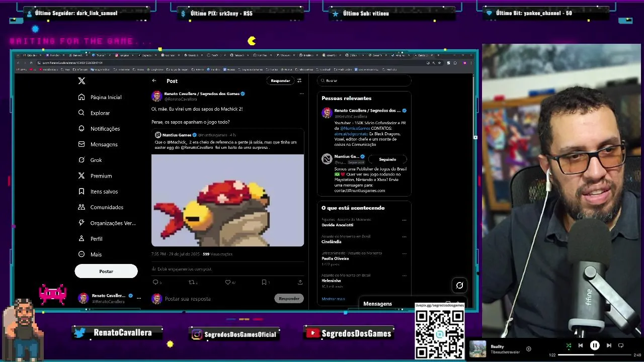This screenshot has height=362, width=644.
Task: Open Itens salvos bookmarks
Action: [x=98, y=192]
